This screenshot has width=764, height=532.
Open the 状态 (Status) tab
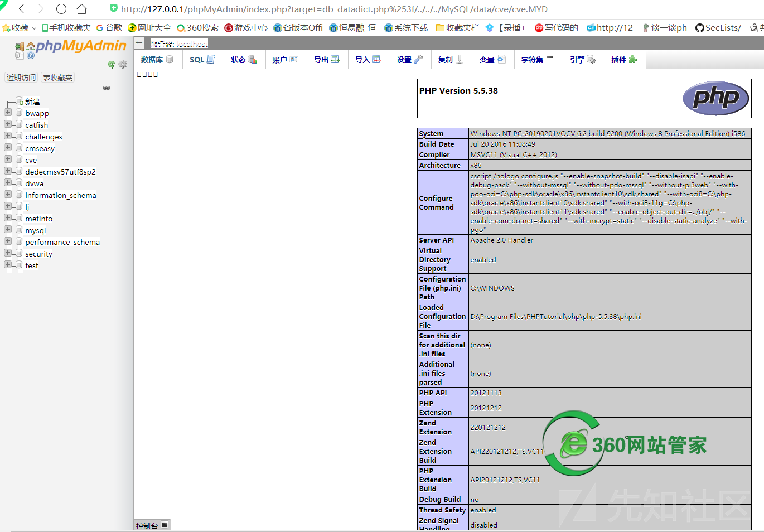pyautogui.click(x=244, y=60)
